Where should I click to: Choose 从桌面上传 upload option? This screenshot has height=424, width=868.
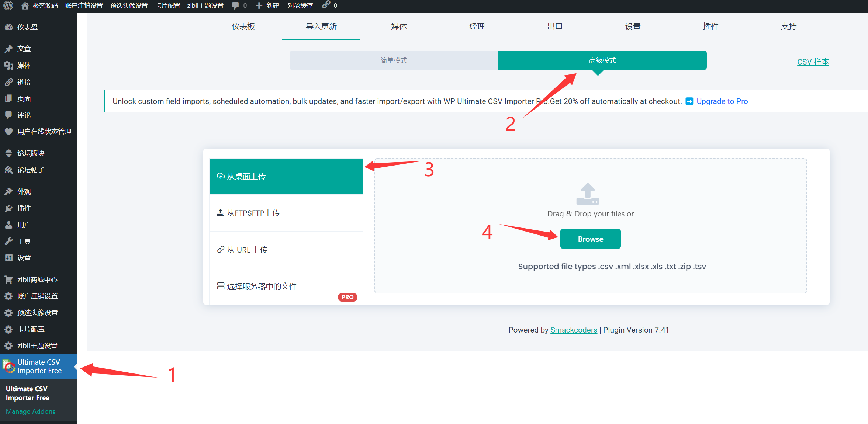coord(286,176)
